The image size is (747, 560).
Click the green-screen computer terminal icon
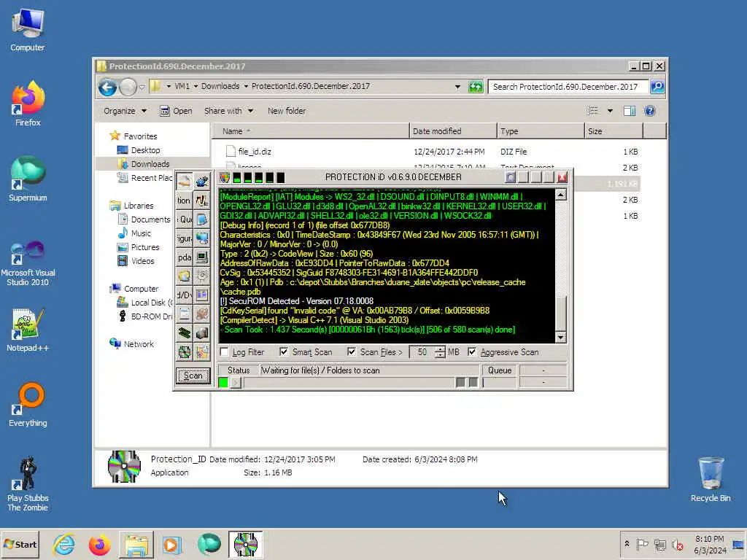tap(202, 257)
